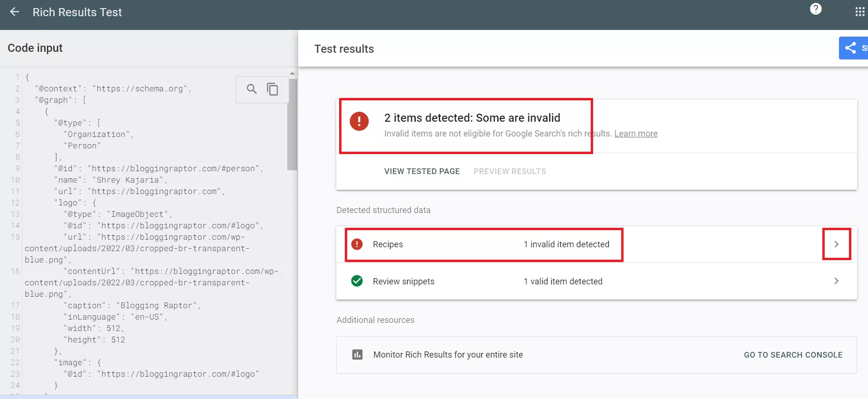Screen dimensions: 868x399
Task: Click the 'Code input' heading
Action: pos(35,48)
